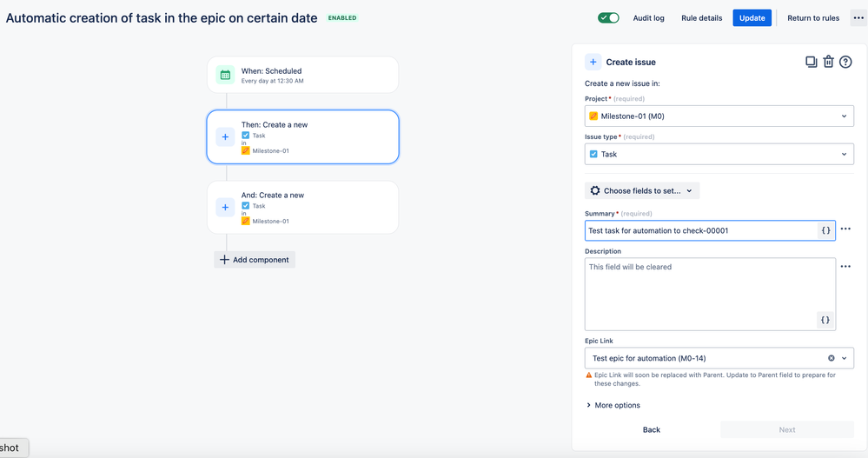Screen dimensions: 868x458
Task: Click into the Description text area
Action: click(x=710, y=294)
